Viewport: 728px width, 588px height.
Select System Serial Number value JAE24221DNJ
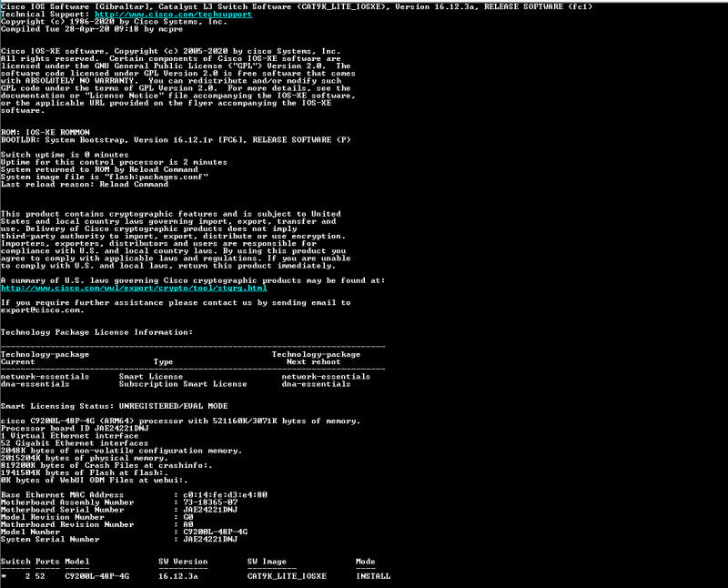(x=210, y=539)
